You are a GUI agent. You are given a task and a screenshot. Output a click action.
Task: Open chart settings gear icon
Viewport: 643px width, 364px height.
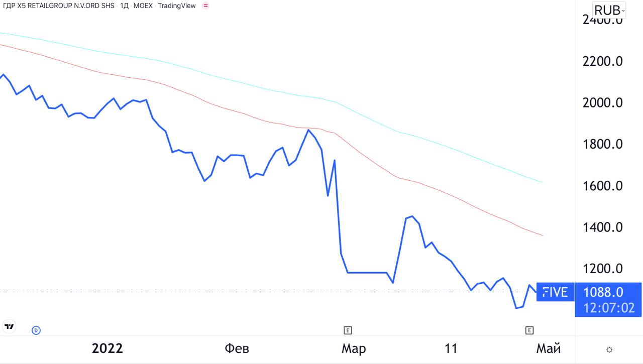pos(609,349)
